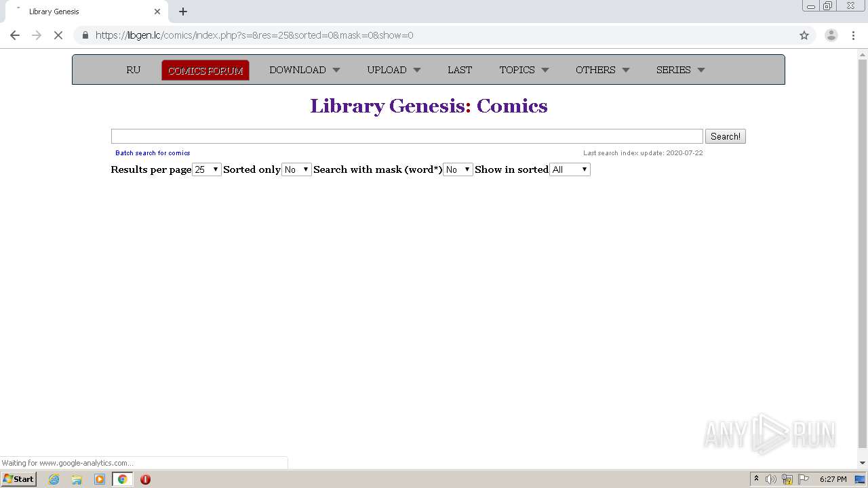Screen dimensions: 868x488
Task: Open a new browser tab
Action: pos(183,12)
